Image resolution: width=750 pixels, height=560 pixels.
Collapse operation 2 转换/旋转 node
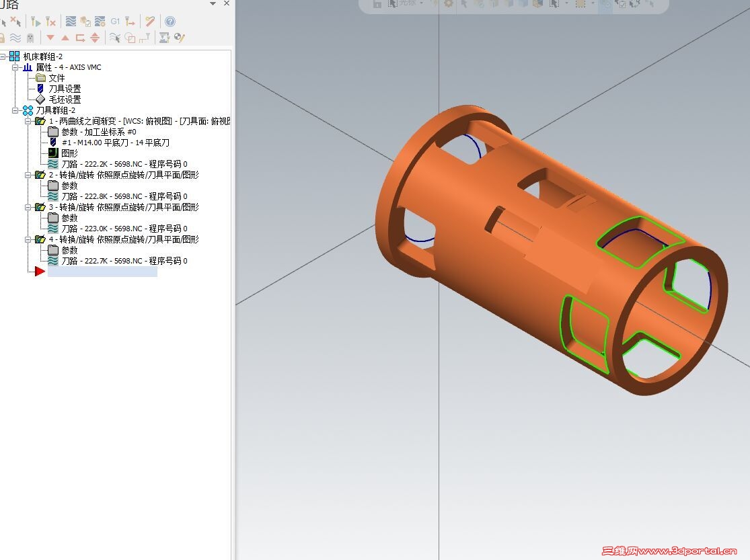tap(28, 175)
